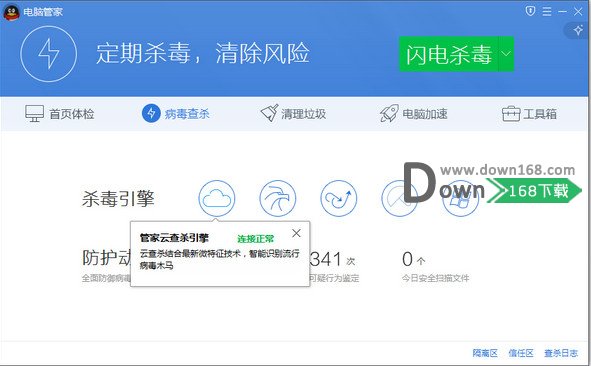Click the 定期杀毒，清除风险 headline text
Viewport: 591px width, 366px height.
point(203,54)
